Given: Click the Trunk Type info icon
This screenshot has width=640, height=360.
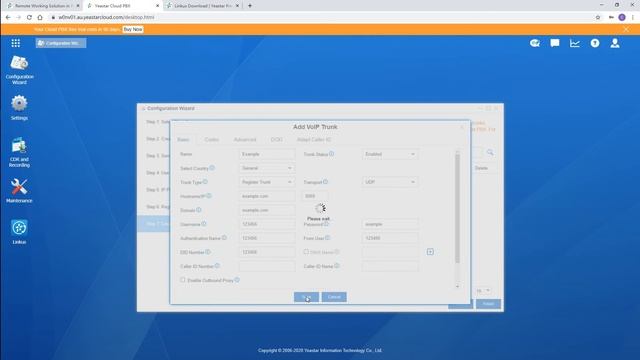Looking at the screenshot, I should coord(205,182).
